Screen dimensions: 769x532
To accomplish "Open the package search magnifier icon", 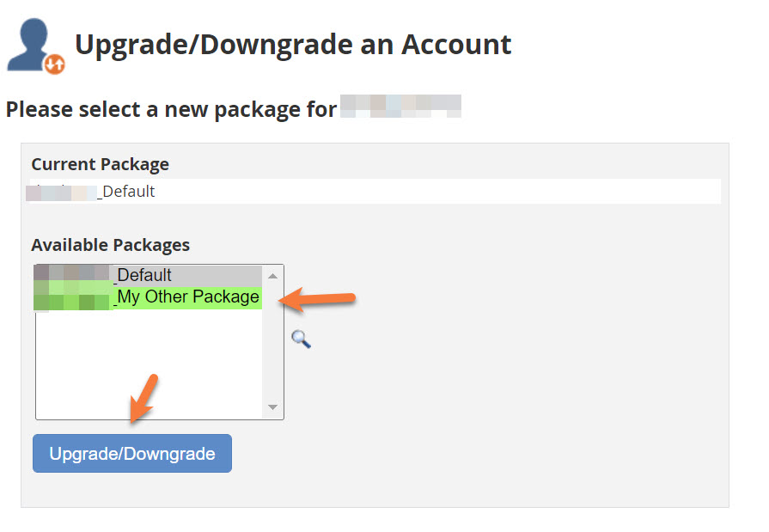I will pos(301,339).
